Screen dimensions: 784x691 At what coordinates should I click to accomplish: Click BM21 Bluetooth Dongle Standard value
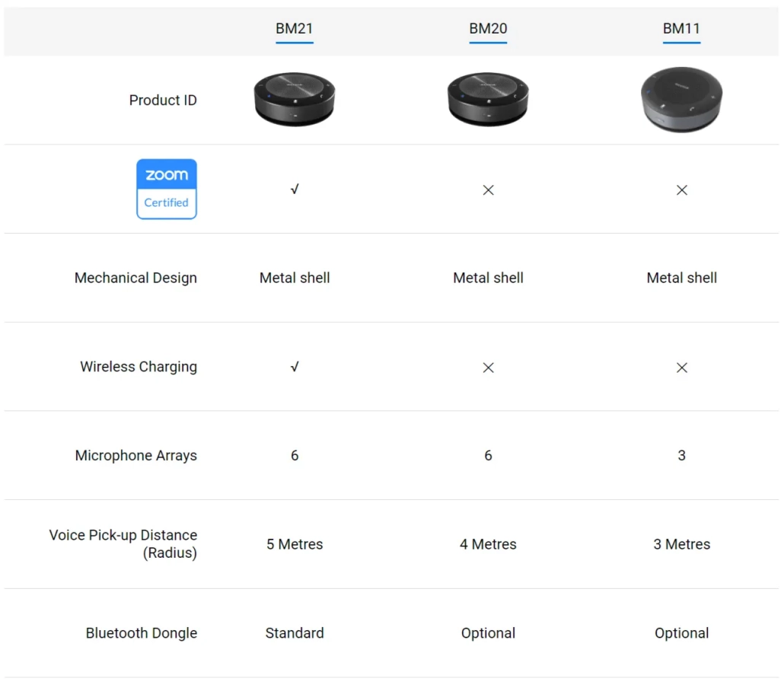coord(295,633)
